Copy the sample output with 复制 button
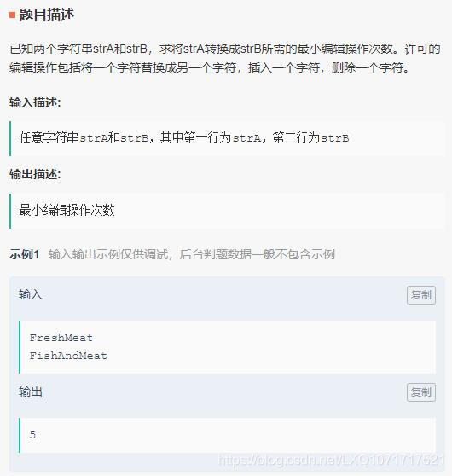Image resolution: width=452 pixels, height=476 pixels. click(x=421, y=392)
